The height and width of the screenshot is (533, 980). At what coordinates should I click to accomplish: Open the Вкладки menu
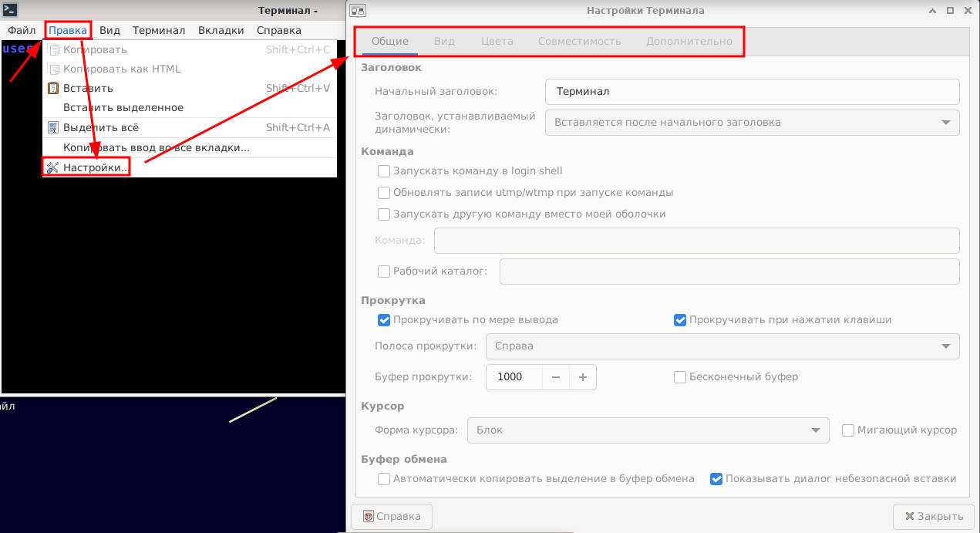point(221,30)
